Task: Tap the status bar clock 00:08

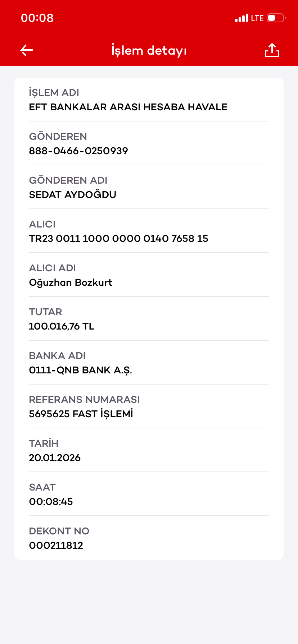Action: [x=37, y=18]
